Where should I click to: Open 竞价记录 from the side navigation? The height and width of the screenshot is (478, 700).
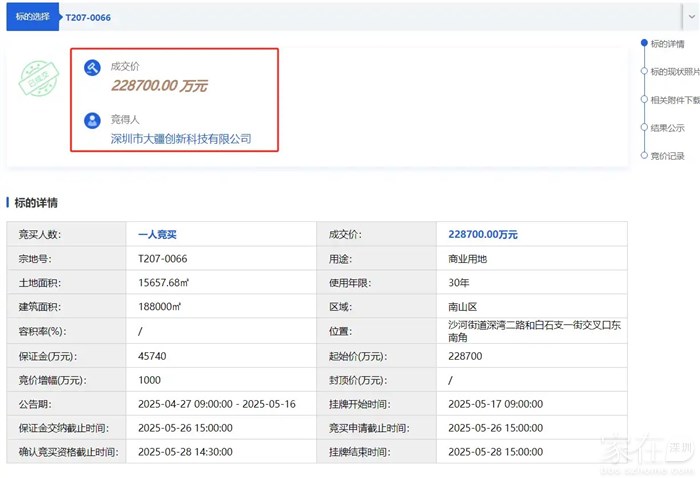[667, 156]
